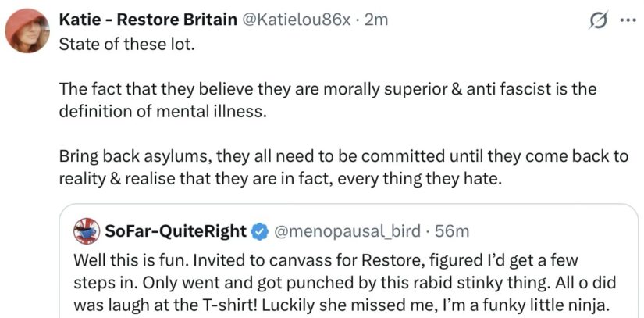
Task: Open the Katie - Restore Britain display name
Action: pyautogui.click(x=148, y=20)
